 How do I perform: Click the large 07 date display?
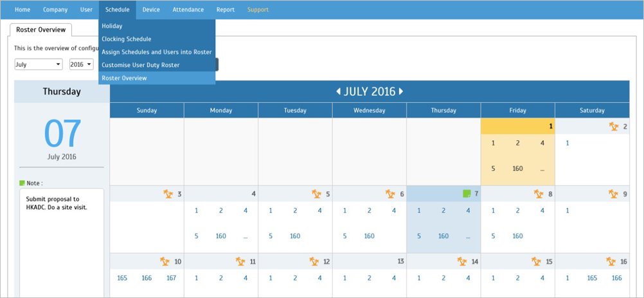[x=62, y=134]
